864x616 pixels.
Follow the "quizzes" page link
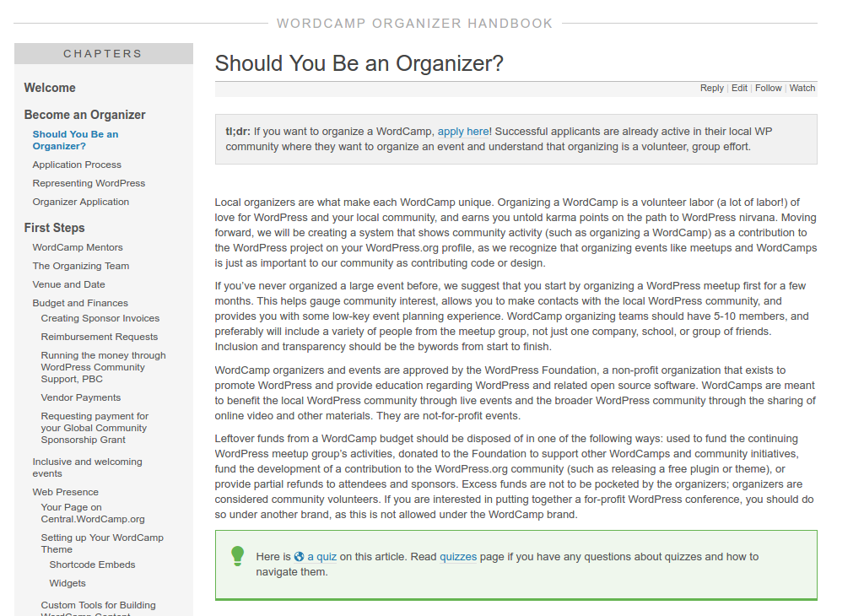[458, 557]
